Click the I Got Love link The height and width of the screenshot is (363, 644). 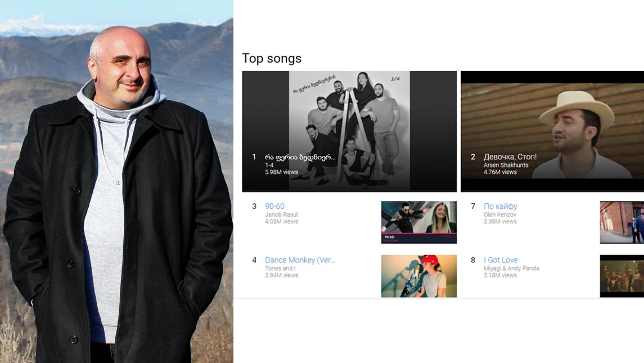pyautogui.click(x=501, y=260)
